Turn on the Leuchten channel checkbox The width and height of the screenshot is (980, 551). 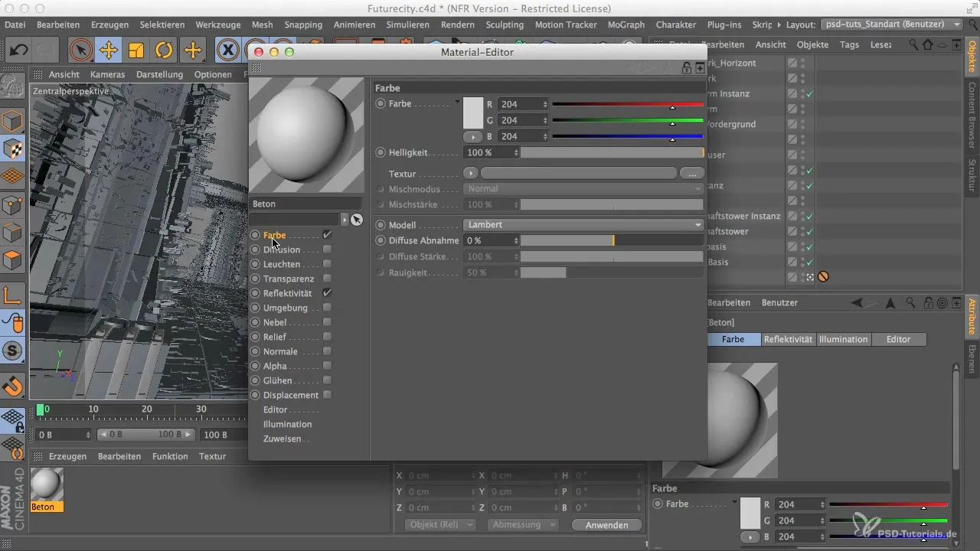coord(327,264)
